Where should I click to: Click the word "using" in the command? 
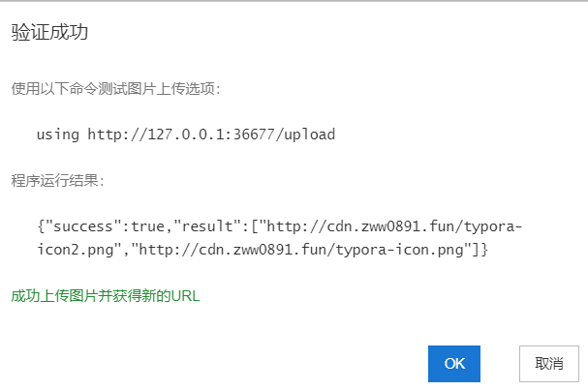[58, 135]
